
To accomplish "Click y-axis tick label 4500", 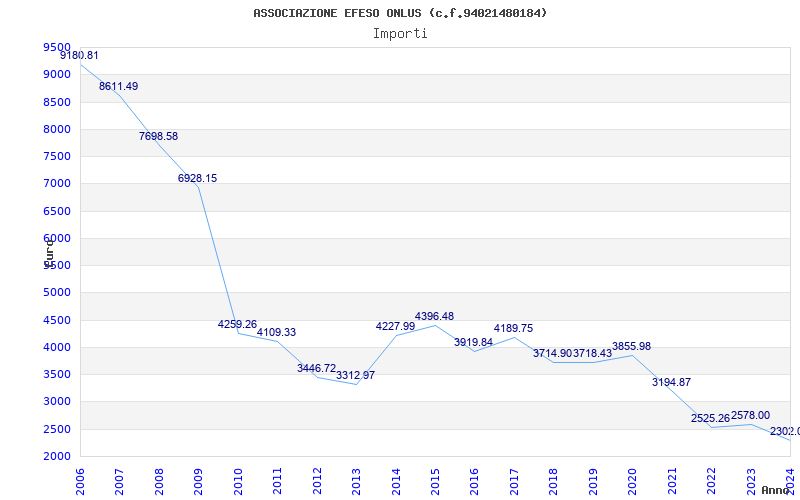I will pos(57,320).
